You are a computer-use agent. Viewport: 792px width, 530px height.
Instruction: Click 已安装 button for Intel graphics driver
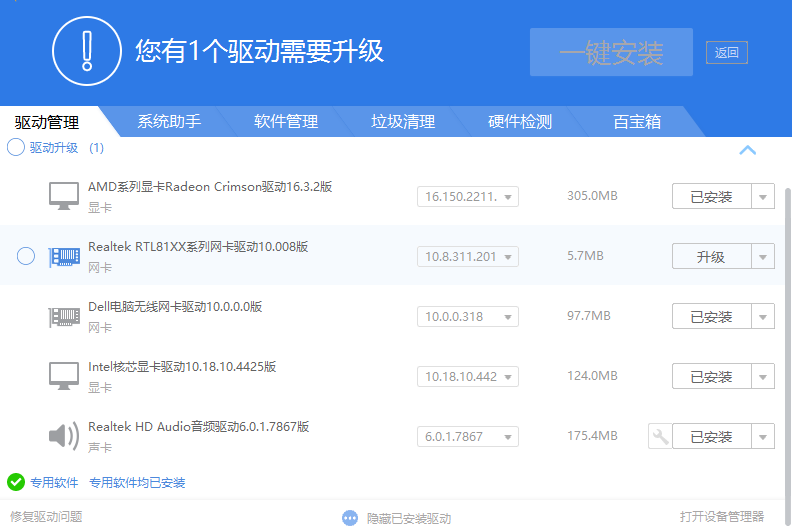[711, 376]
